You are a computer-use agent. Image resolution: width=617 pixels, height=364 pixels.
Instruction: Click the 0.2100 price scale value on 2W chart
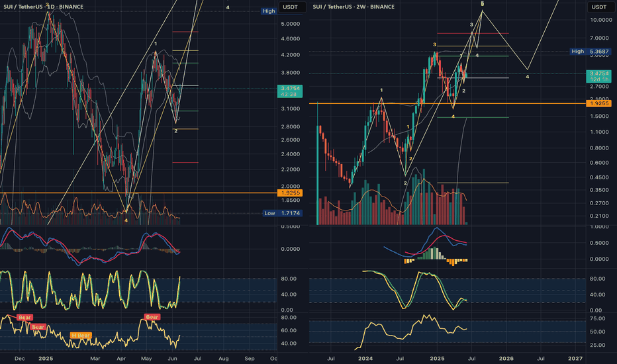click(599, 216)
